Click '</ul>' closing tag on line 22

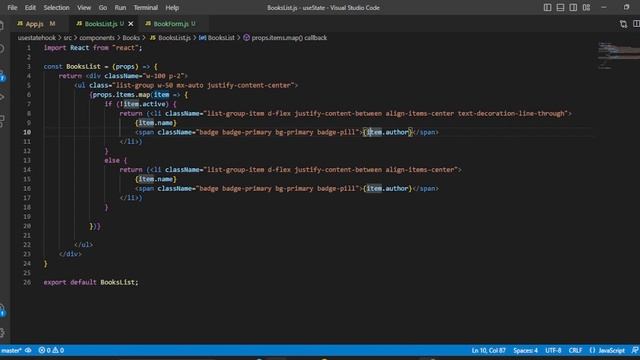pos(84,245)
